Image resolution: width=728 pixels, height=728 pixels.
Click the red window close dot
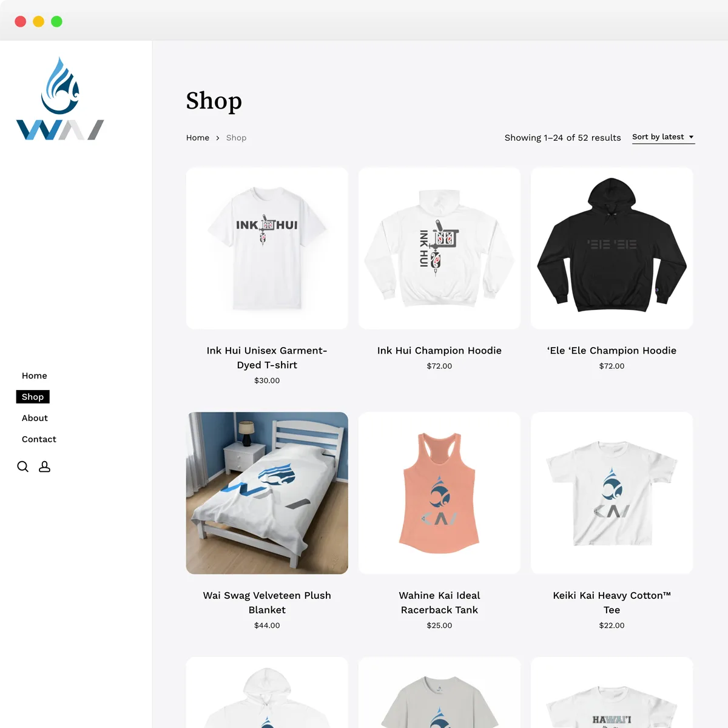[20, 21]
